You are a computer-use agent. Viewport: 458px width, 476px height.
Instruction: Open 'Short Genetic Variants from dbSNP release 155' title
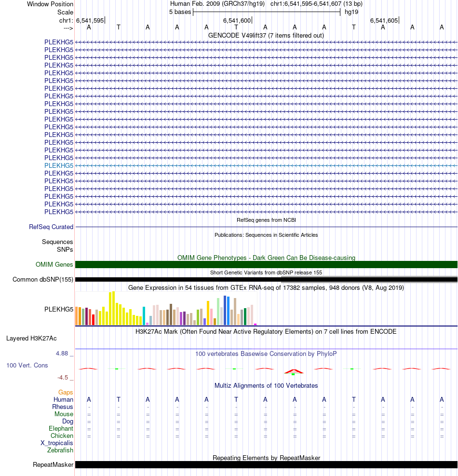click(x=266, y=272)
